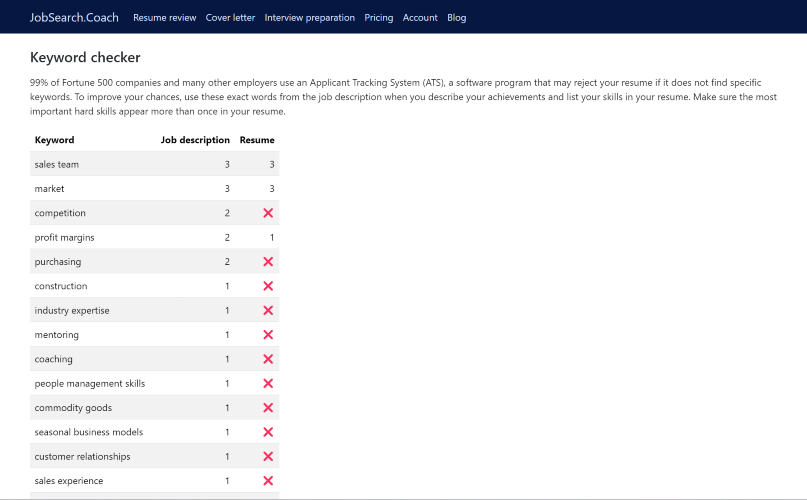Select the 'sales experience' keyword
The image size is (807, 500).
69,481
